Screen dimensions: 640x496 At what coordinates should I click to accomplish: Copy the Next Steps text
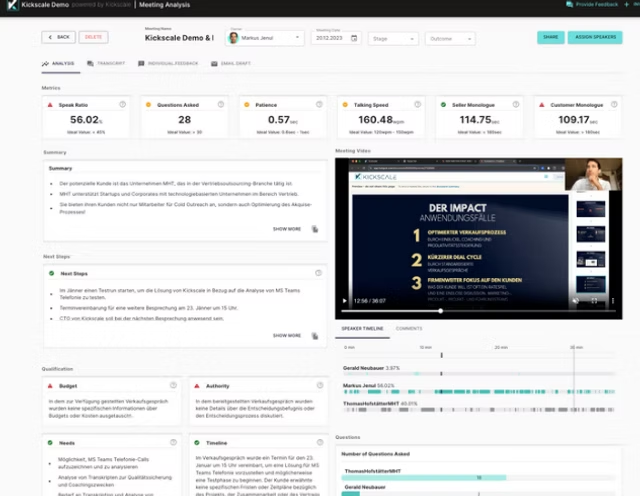[315, 336]
